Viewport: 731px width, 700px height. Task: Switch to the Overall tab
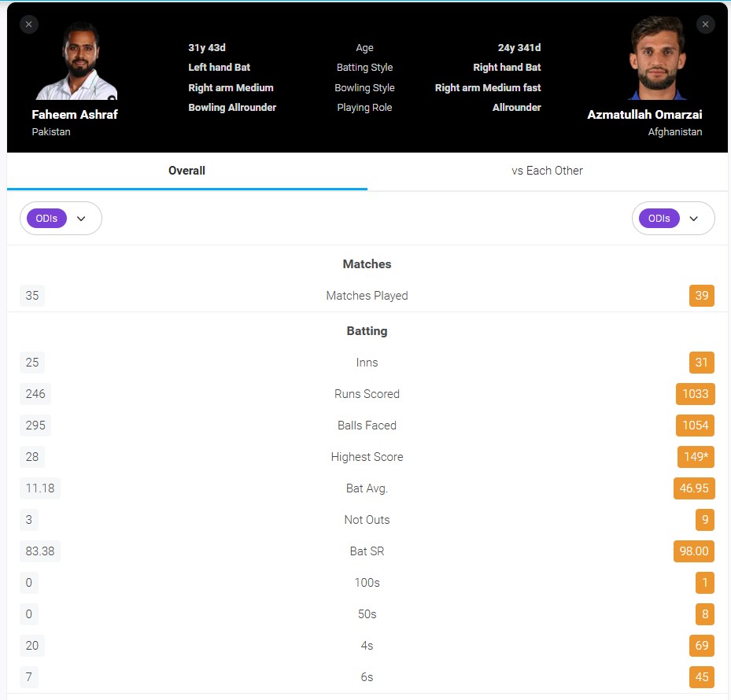click(x=187, y=171)
